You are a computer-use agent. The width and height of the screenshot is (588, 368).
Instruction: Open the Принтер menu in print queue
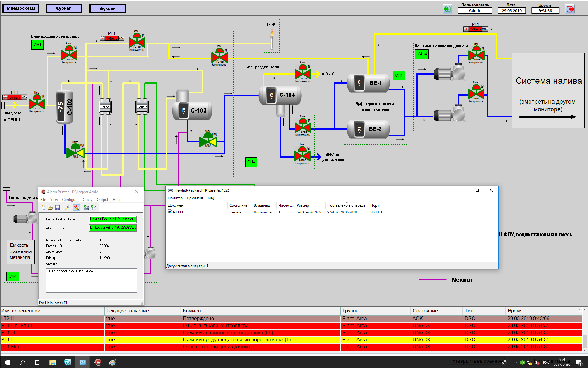click(x=175, y=198)
